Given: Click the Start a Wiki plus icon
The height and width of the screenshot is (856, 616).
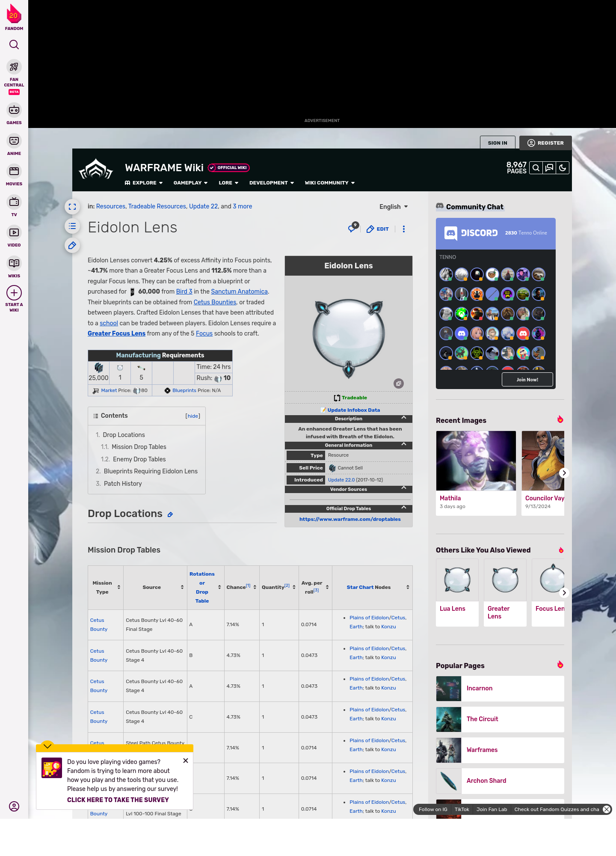Looking at the screenshot, I should point(14,293).
